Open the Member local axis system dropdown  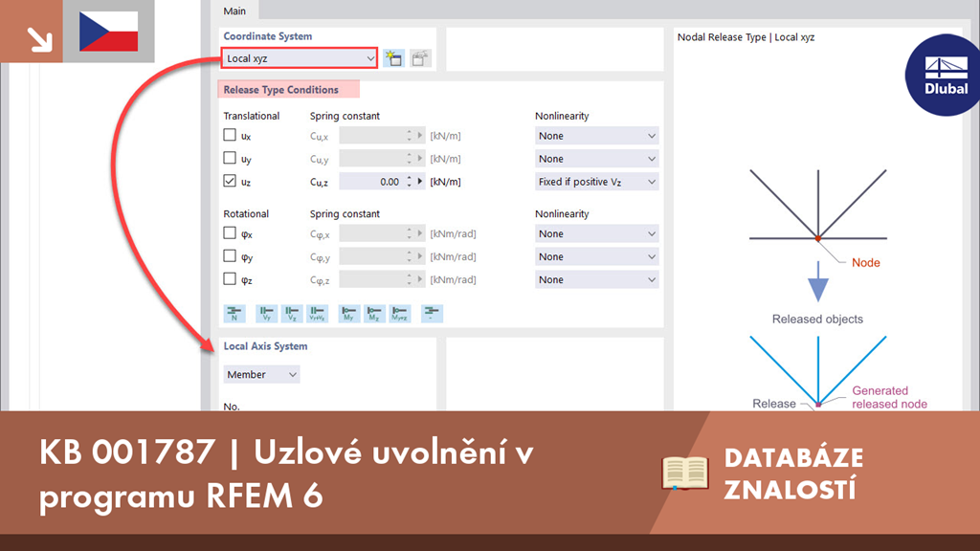[261, 374]
